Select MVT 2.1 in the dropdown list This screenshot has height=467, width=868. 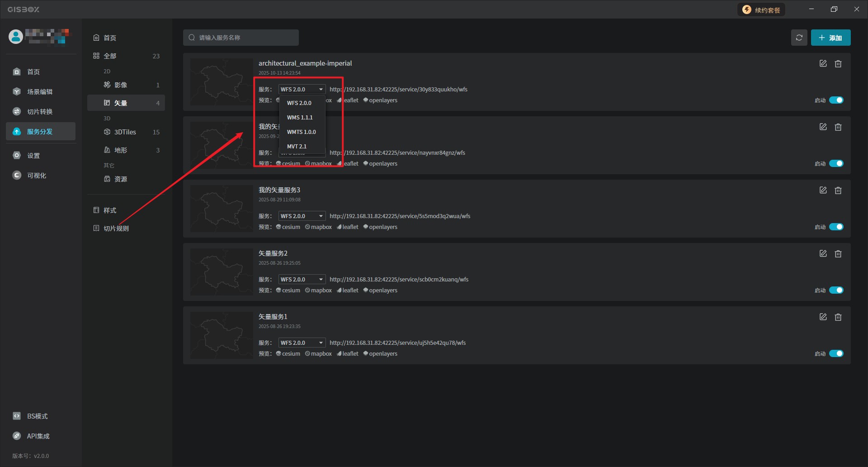[297, 147]
